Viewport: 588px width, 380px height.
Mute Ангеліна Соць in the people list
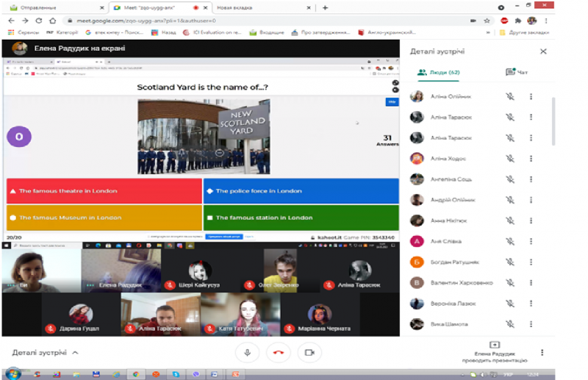coord(510,179)
